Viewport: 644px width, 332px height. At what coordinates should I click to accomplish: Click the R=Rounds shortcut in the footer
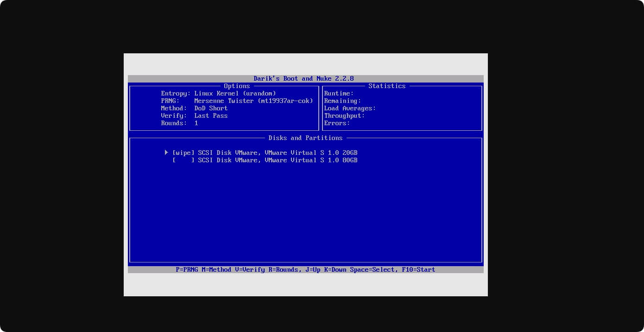click(283, 269)
